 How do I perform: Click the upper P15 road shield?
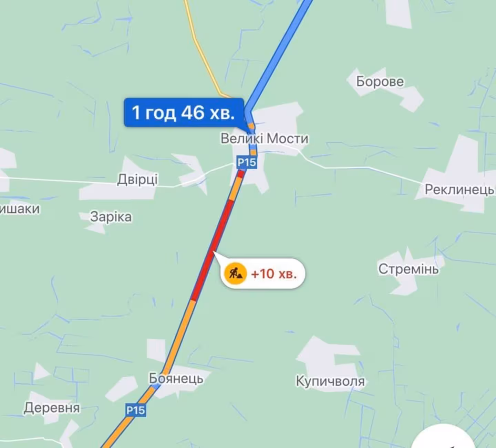pos(247,162)
